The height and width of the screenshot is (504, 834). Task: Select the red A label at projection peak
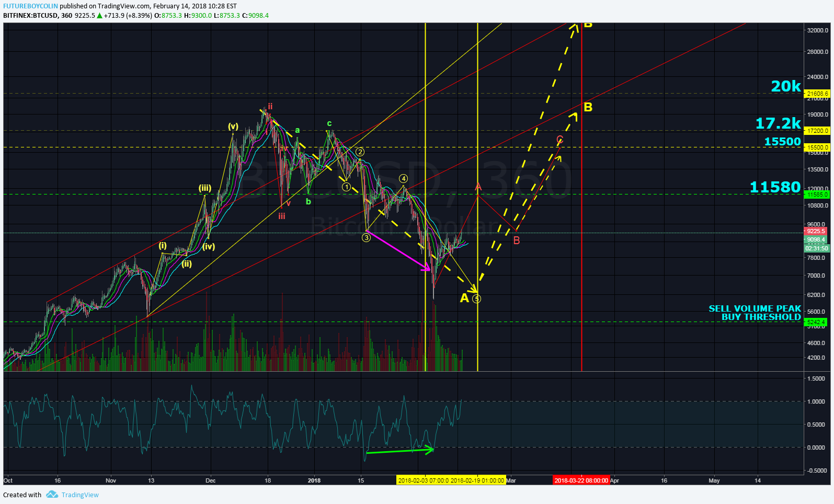click(478, 187)
